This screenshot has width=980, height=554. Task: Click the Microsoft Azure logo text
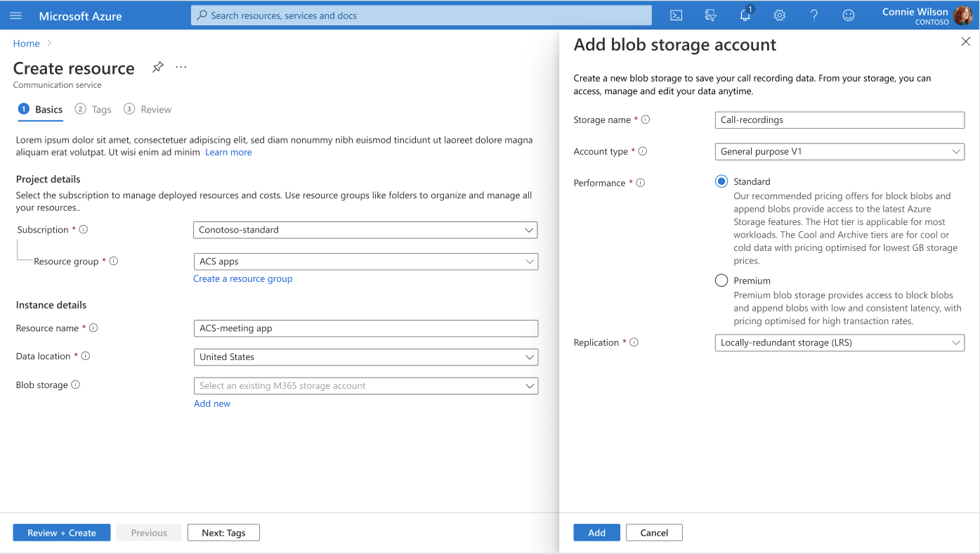click(x=80, y=16)
